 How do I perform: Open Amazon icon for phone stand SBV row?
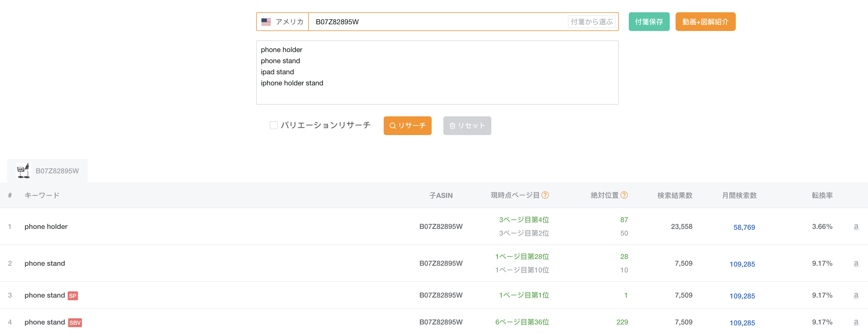[x=856, y=322]
